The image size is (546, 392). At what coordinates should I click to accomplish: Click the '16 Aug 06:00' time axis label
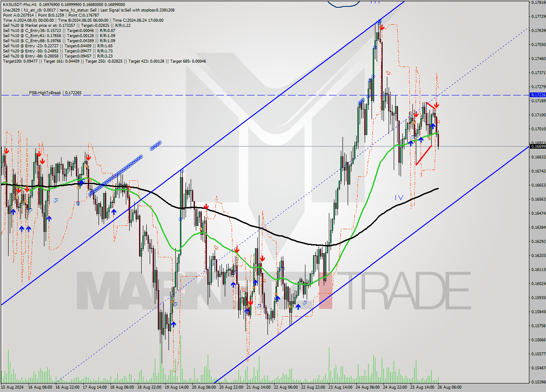coord(39,387)
